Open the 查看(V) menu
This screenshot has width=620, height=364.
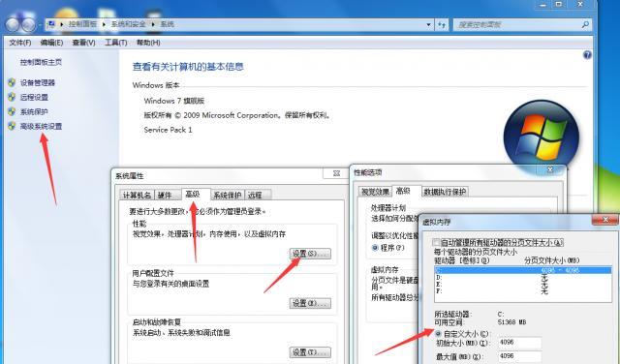pyautogui.click(x=84, y=43)
